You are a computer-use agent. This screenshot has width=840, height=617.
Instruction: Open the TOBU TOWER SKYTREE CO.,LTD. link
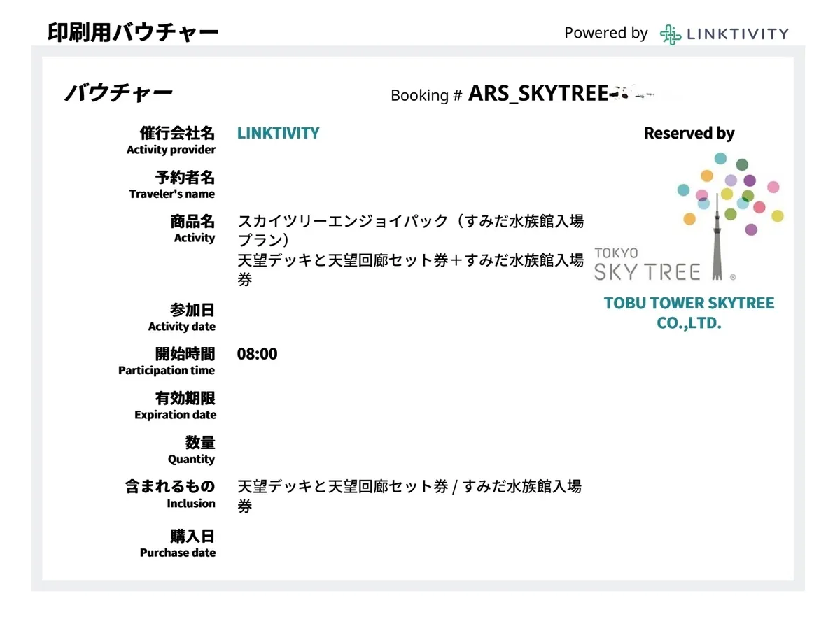point(689,313)
